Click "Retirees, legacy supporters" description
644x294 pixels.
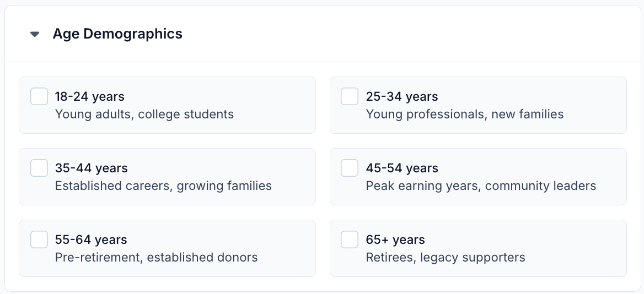446,258
